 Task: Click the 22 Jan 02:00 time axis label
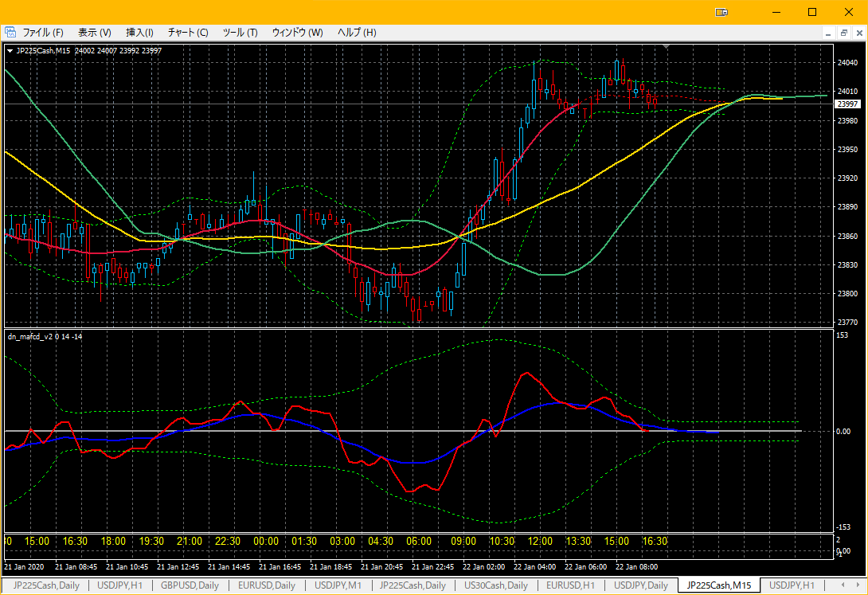pyautogui.click(x=484, y=567)
